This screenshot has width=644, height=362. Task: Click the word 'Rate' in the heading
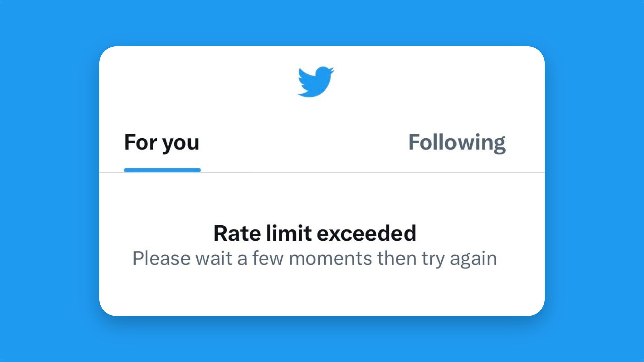coord(237,233)
